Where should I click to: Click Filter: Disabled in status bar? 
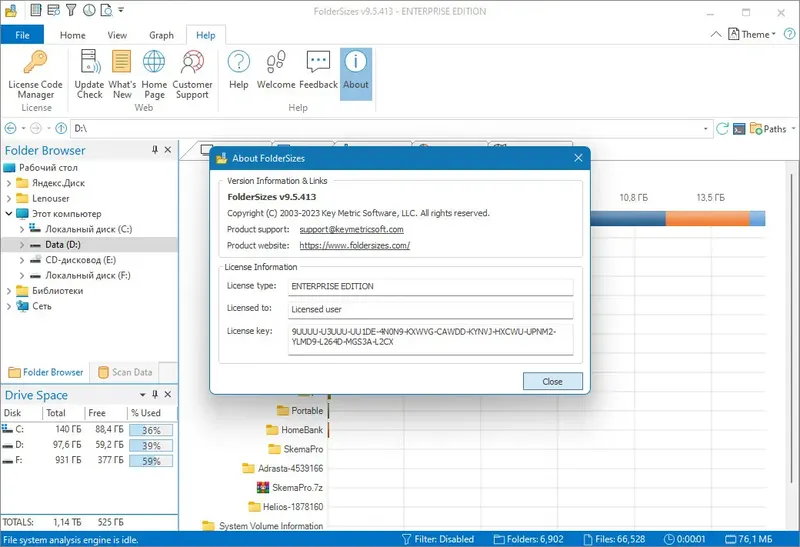[438, 539]
